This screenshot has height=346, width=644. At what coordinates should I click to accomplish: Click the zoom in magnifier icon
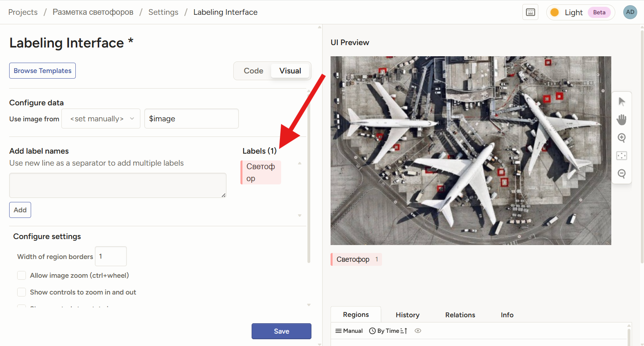click(622, 138)
